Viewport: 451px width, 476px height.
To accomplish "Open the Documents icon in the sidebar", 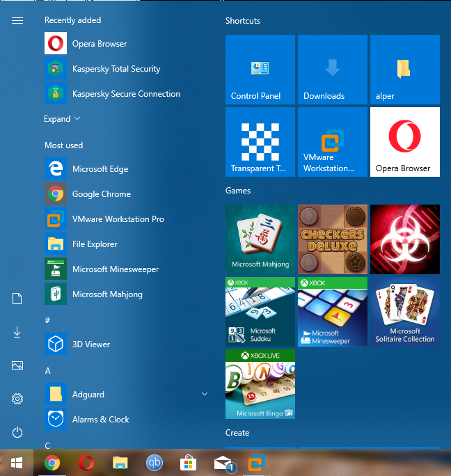I will click(x=17, y=299).
